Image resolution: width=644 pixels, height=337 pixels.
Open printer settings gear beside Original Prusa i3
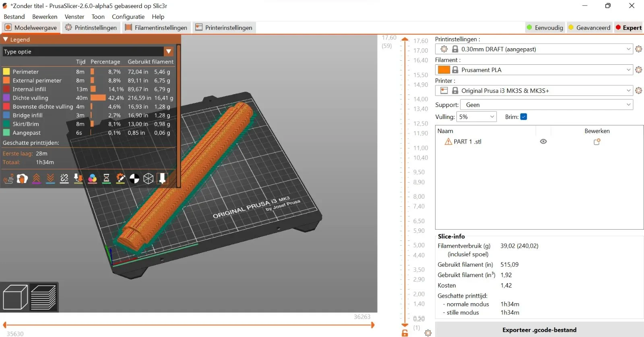tap(639, 90)
